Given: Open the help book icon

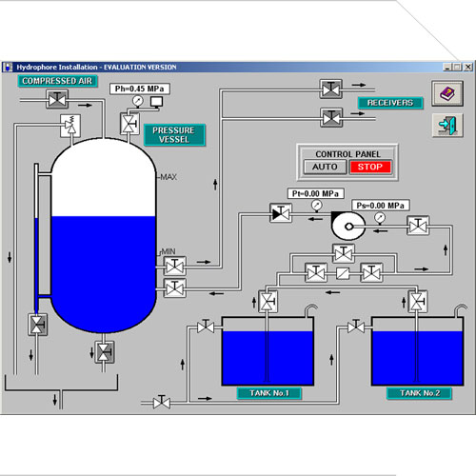Looking at the screenshot, I should [447, 93].
